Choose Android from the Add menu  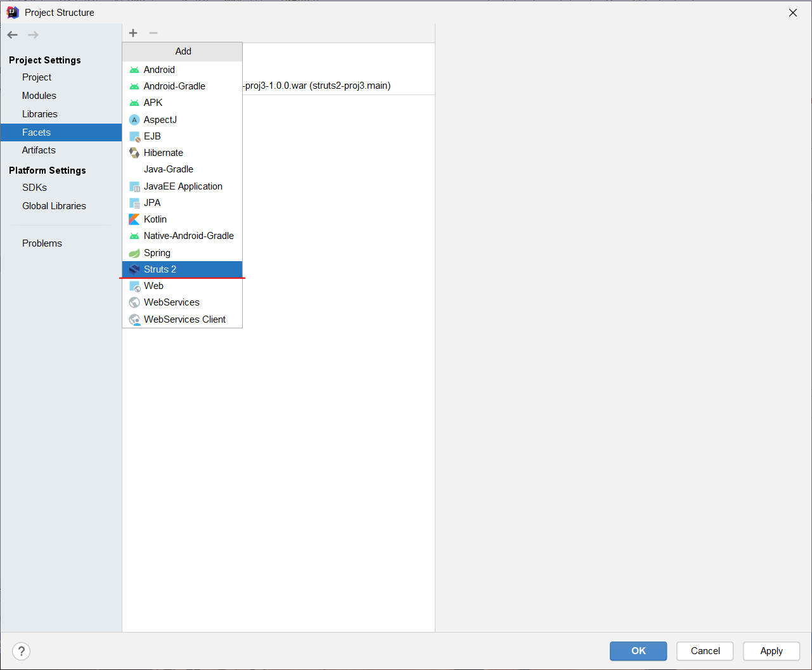[182, 70]
